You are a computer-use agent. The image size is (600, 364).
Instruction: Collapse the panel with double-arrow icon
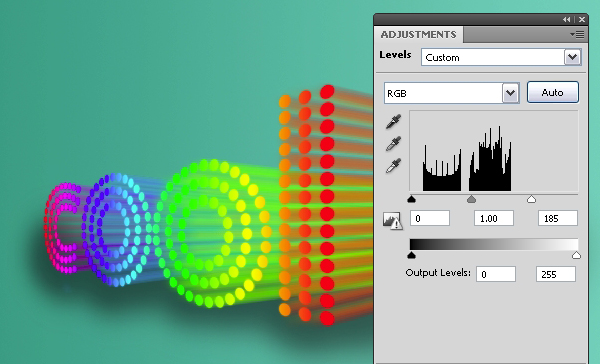(567, 20)
